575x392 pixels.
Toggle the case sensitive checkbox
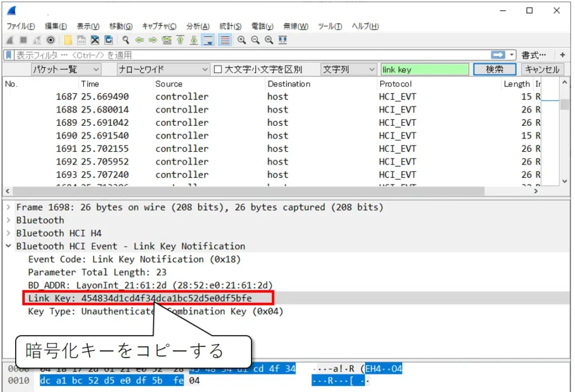pyautogui.click(x=218, y=70)
